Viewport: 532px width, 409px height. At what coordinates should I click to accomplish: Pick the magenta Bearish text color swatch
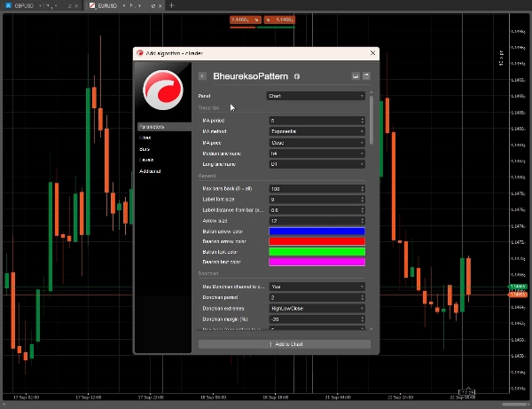pos(317,262)
